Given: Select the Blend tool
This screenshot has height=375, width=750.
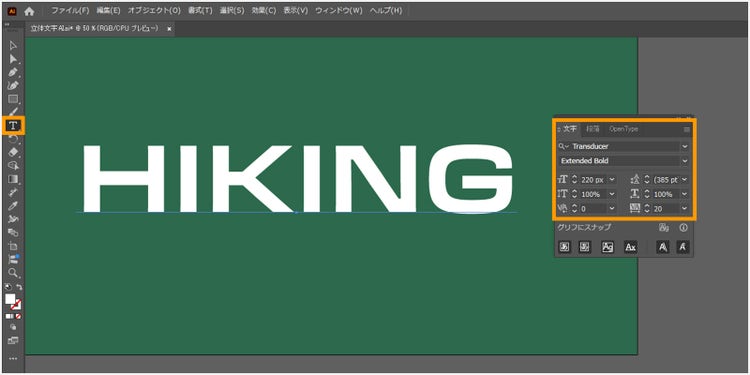Looking at the screenshot, I should point(13,232).
